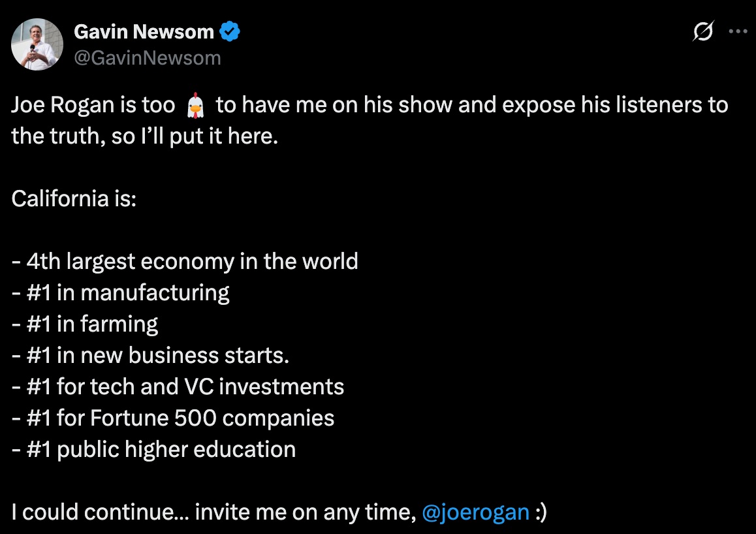Click the "#1 public higher education" line
The height and width of the screenshot is (534, 756).
click(x=161, y=449)
